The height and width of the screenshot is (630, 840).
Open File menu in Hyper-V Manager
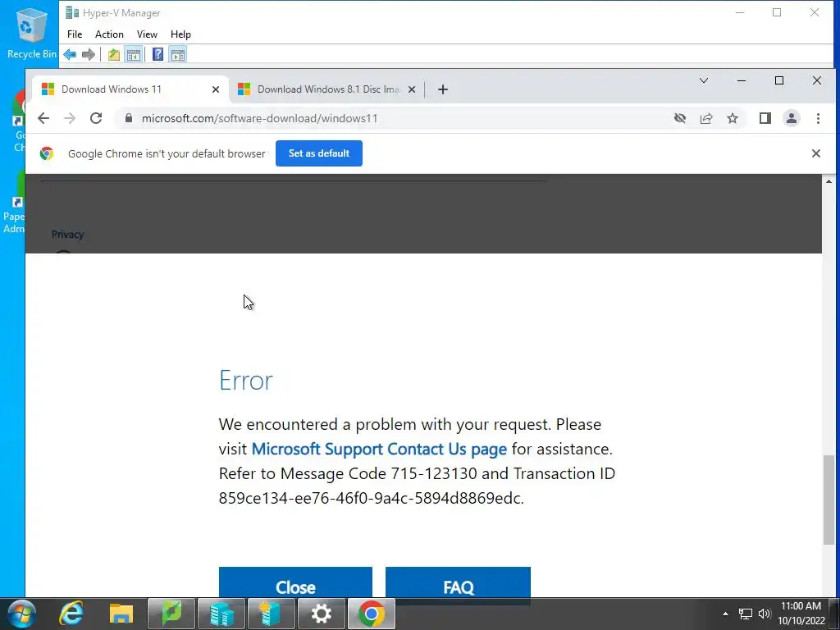75,34
